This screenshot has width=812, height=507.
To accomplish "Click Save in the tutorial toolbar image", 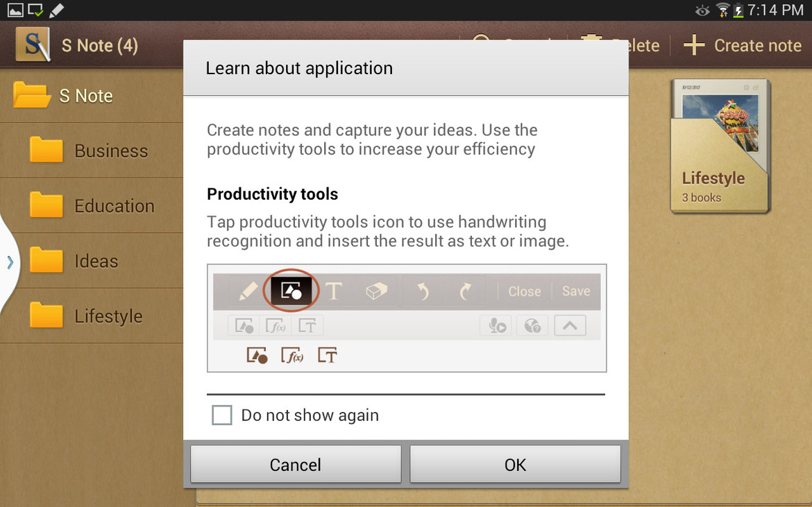I will pyautogui.click(x=576, y=291).
